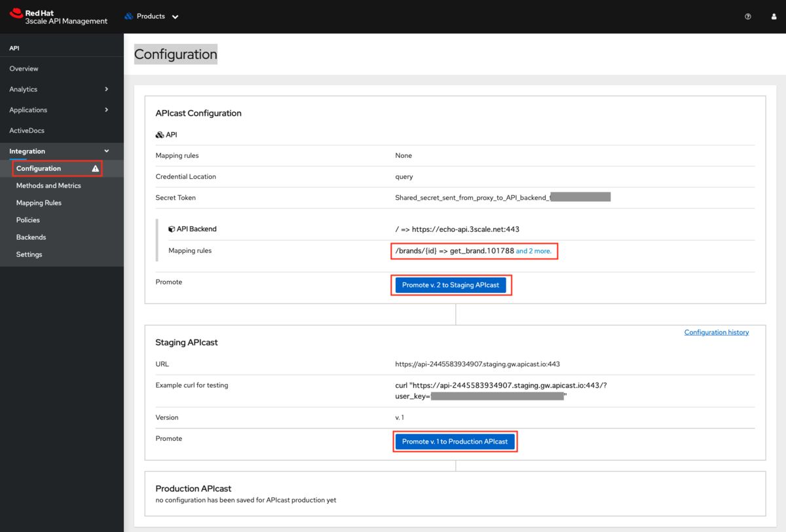Open Policies in sidebar
The width and height of the screenshot is (786, 532).
[x=28, y=220]
